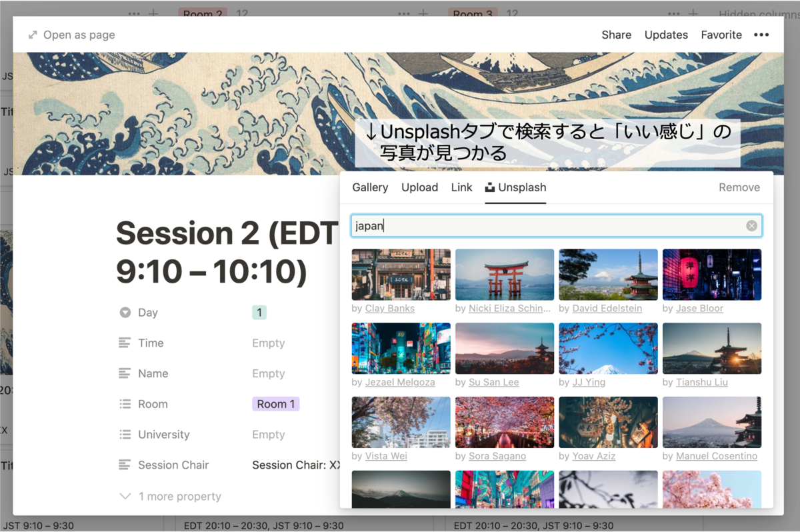This screenshot has width=800, height=532.
Task: Open the page options ellipsis menu
Action: 761,34
